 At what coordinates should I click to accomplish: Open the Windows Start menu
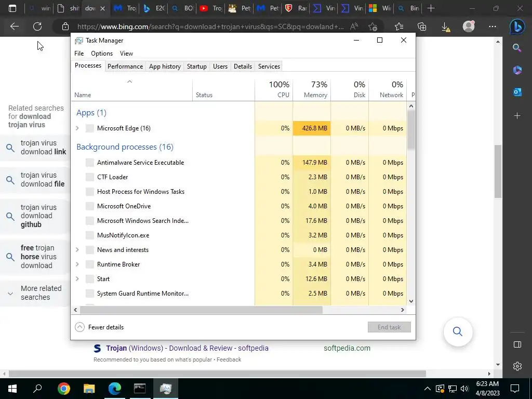pyautogui.click(x=12, y=388)
